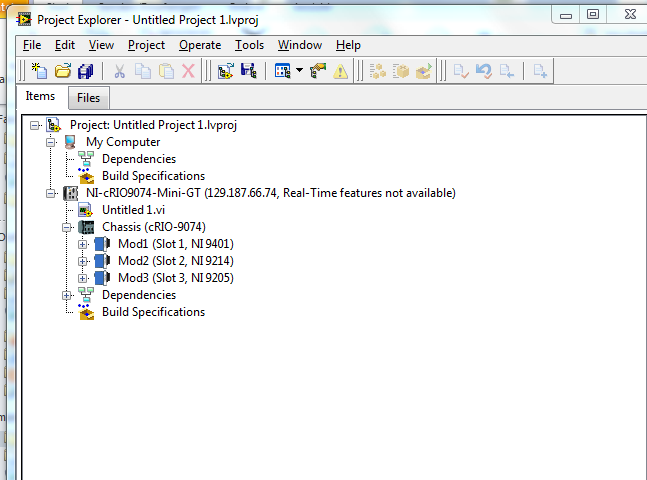647x480 pixels.
Task: Select the My Computer tree item
Action: pos(123,142)
